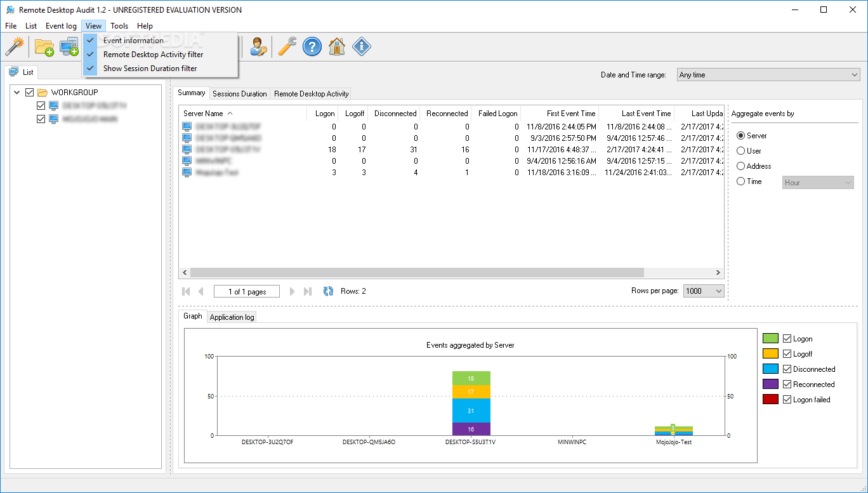Open the Hour interval dropdown
Image resolution: width=868 pixels, height=493 pixels.
point(818,183)
